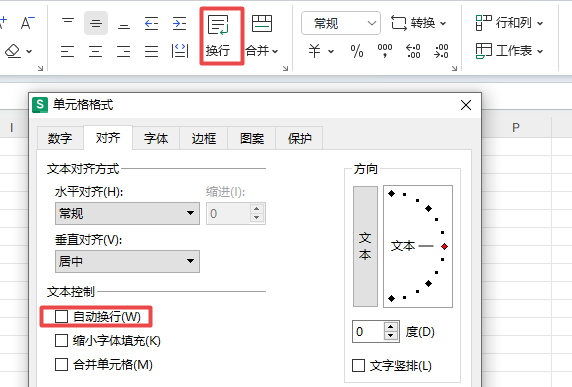Open 行和列 rows and columns menu
The image size is (572, 387).
[x=509, y=23]
